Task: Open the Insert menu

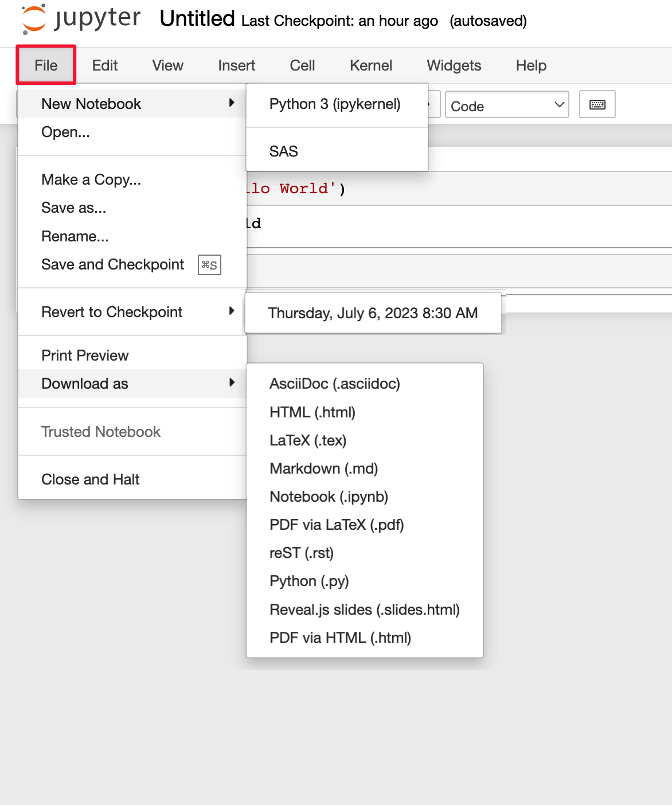Action: 237,65
